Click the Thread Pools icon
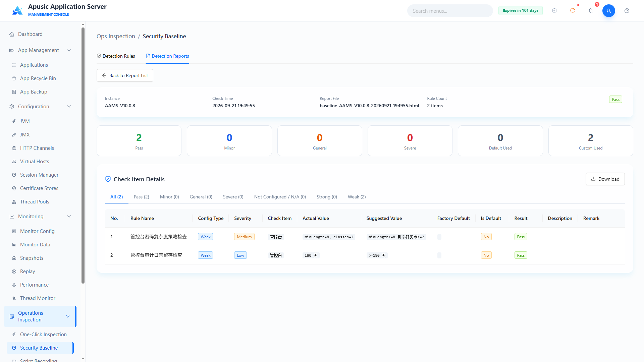The width and height of the screenshot is (644, 362). pos(14,202)
